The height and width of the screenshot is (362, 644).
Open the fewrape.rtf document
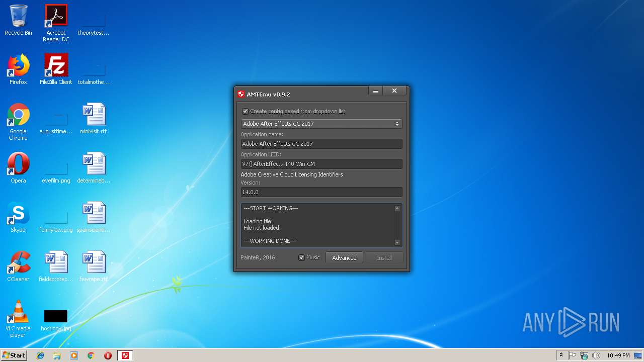94,267
